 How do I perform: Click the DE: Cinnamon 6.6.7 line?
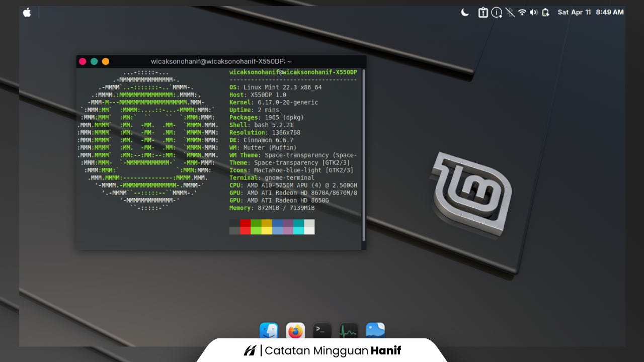(x=261, y=140)
